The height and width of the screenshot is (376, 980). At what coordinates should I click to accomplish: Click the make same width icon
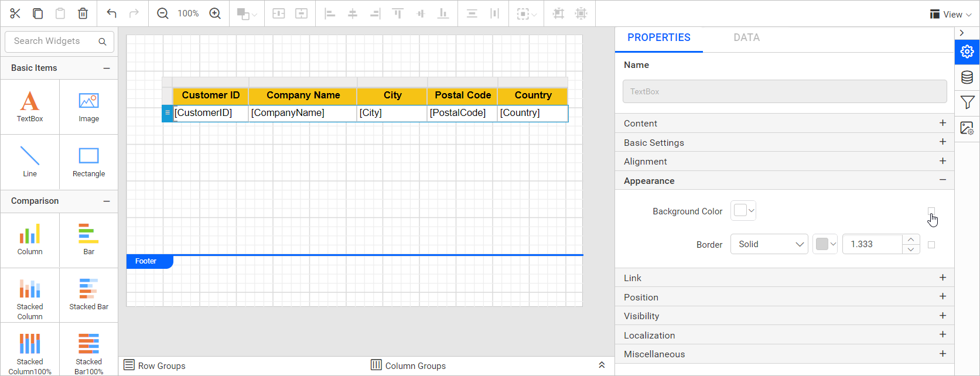(558, 13)
